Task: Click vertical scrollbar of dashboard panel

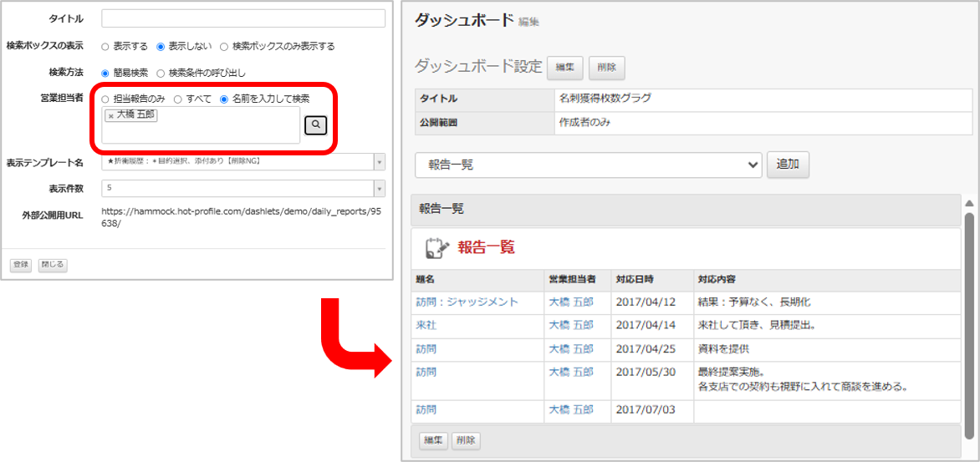Action: [x=969, y=325]
